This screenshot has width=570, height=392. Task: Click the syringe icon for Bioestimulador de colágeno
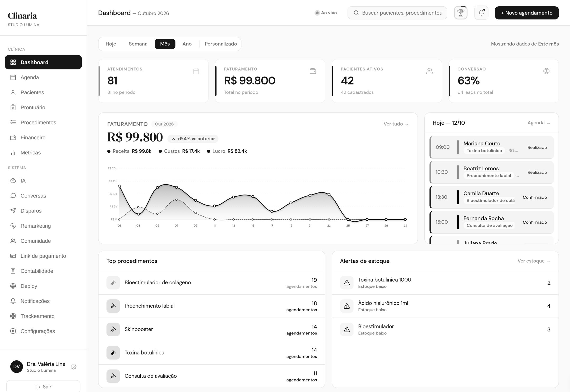click(x=113, y=283)
